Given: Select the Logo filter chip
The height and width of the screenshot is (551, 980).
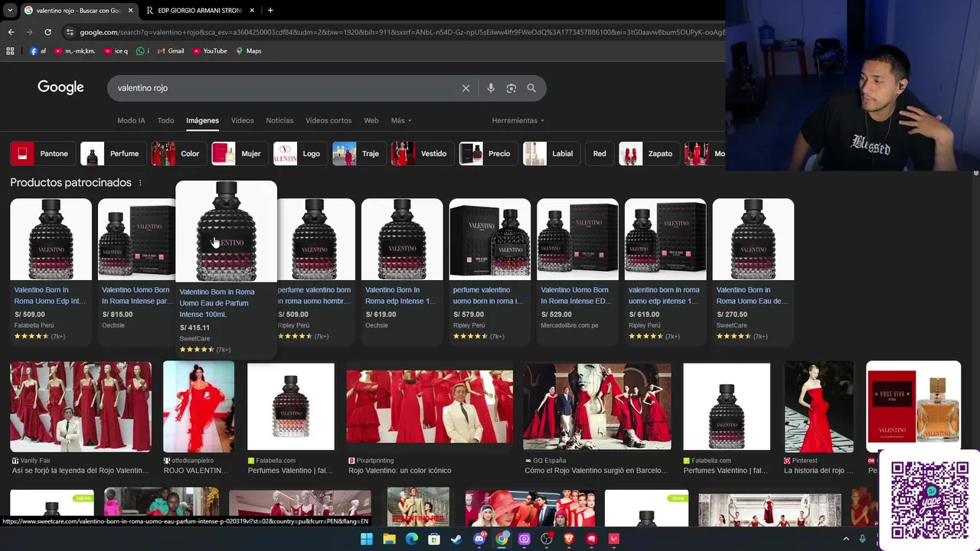Looking at the screenshot, I should (299, 154).
